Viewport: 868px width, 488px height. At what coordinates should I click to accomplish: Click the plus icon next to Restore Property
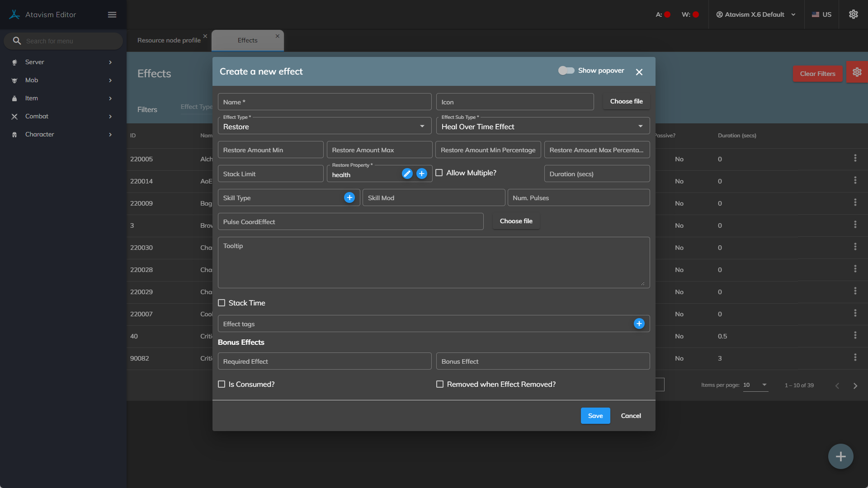click(422, 174)
